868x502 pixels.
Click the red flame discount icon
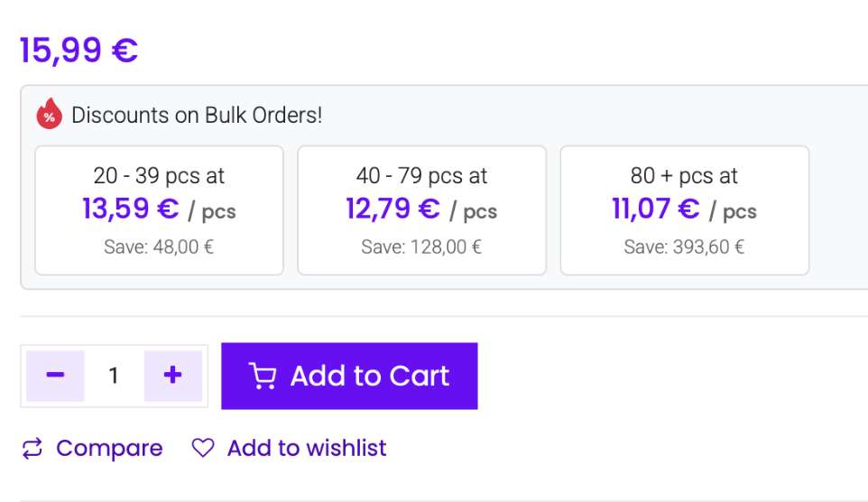click(50, 114)
